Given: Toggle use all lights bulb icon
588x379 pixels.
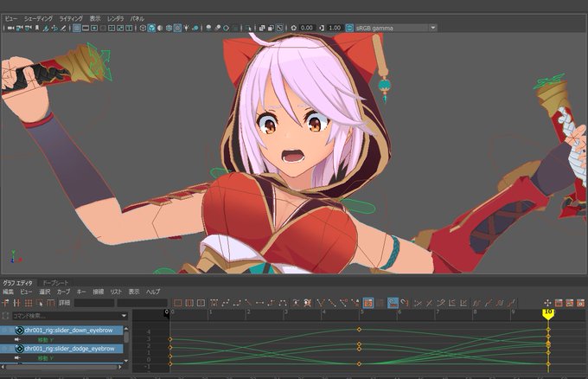Looking at the screenshot, I should coord(186,29).
